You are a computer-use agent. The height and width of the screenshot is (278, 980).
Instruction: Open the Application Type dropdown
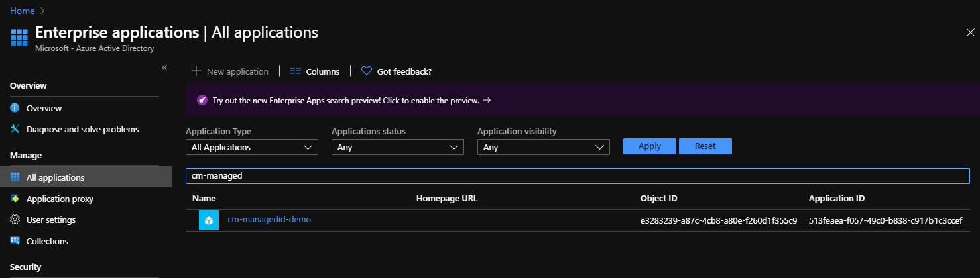click(252, 147)
